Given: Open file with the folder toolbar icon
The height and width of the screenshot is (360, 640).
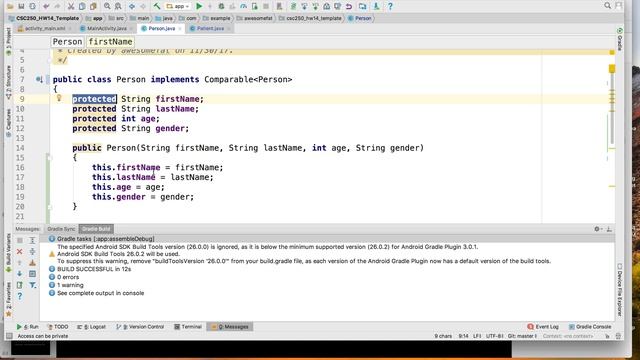Looking at the screenshot, I should pos(10,6).
